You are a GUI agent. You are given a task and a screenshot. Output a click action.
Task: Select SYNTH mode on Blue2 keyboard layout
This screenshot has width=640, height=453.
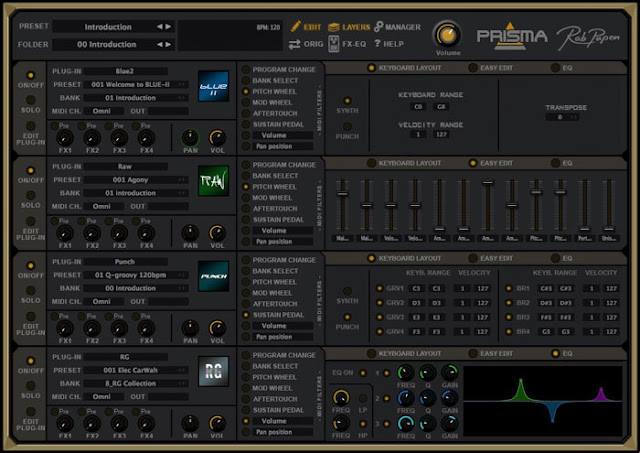347,100
